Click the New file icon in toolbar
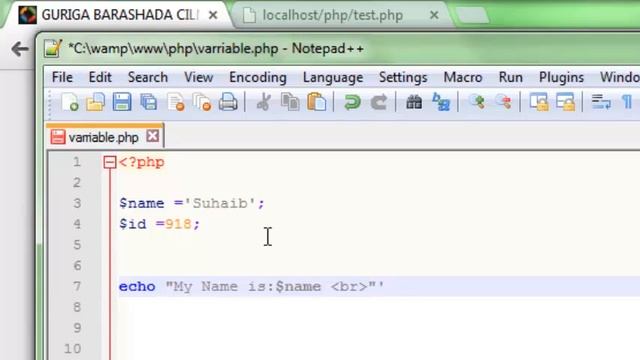 [70, 102]
